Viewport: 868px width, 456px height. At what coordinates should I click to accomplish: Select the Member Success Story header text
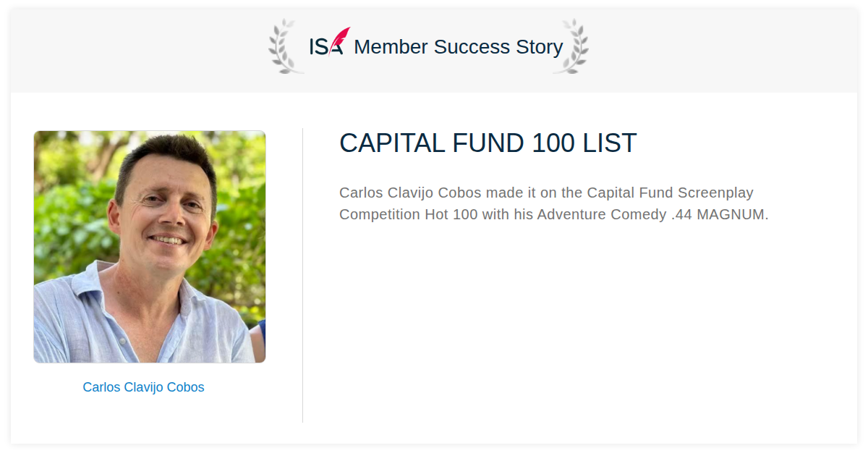[459, 47]
